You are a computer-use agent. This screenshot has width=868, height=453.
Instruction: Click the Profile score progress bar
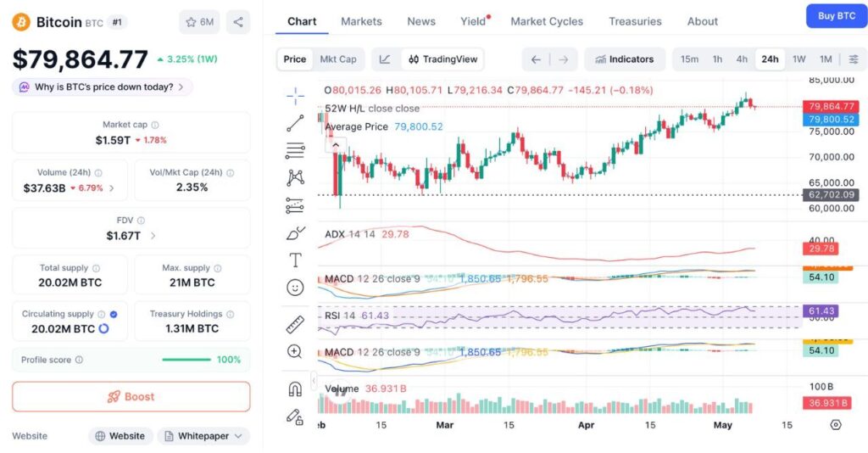(x=186, y=360)
